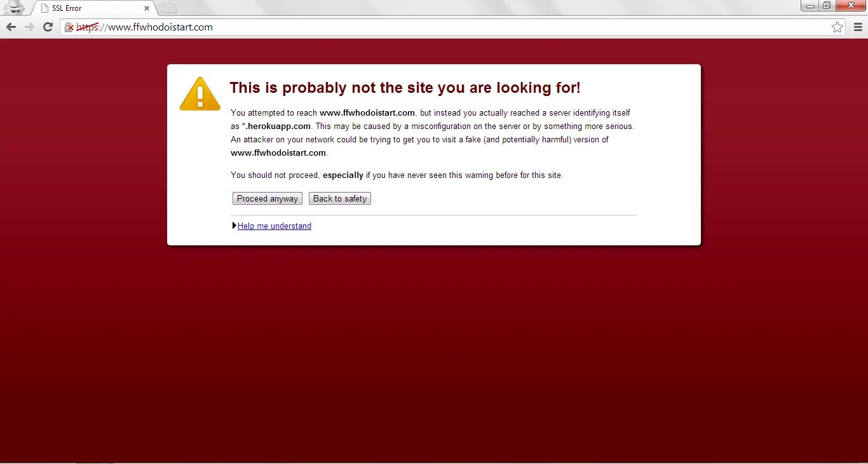Click the browser Back arrow
Image resolution: width=868 pixels, height=464 pixels.
coord(11,27)
